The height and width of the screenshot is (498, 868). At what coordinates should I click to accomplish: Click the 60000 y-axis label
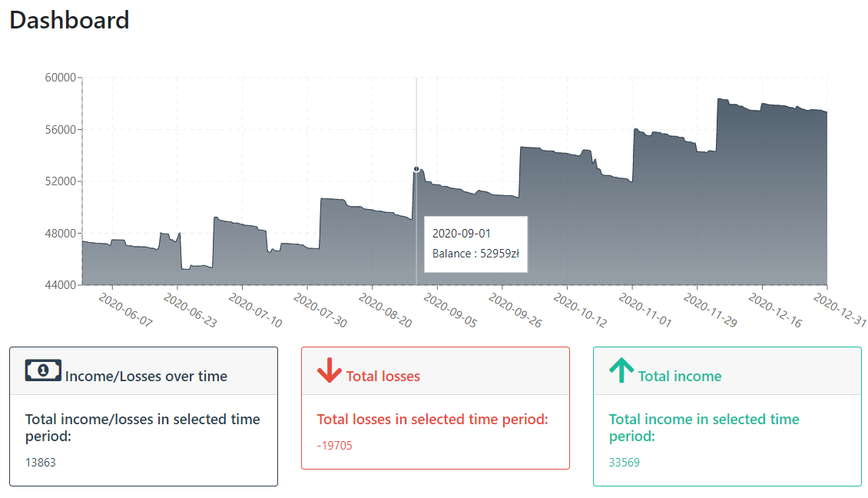[x=61, y=78]
